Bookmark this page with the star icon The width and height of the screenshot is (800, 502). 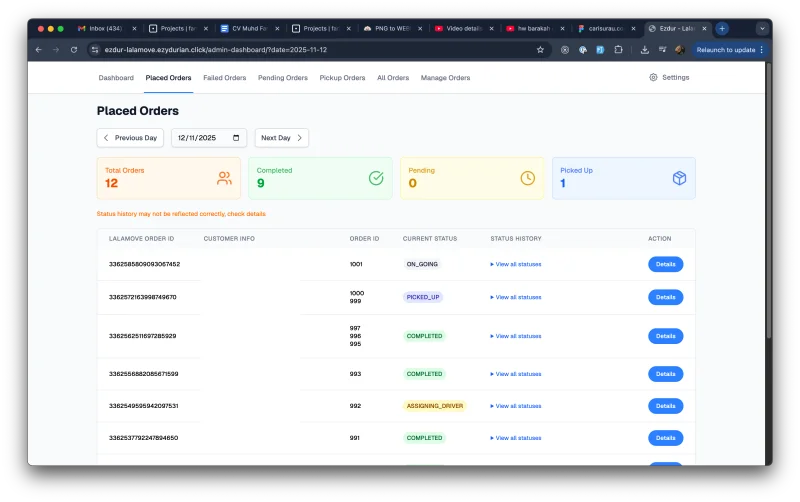[x=540, y=49]
